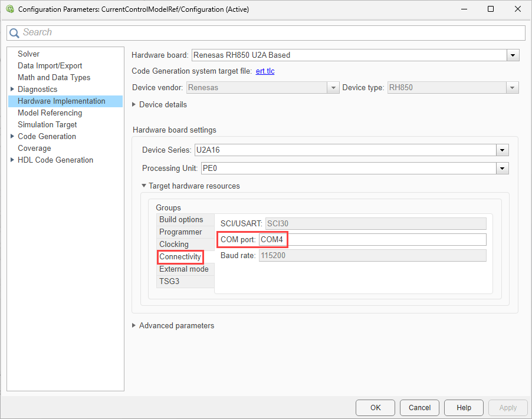532x419 pixels.
Task: Open the Device Series dropdown
Action: click(502, 150)
